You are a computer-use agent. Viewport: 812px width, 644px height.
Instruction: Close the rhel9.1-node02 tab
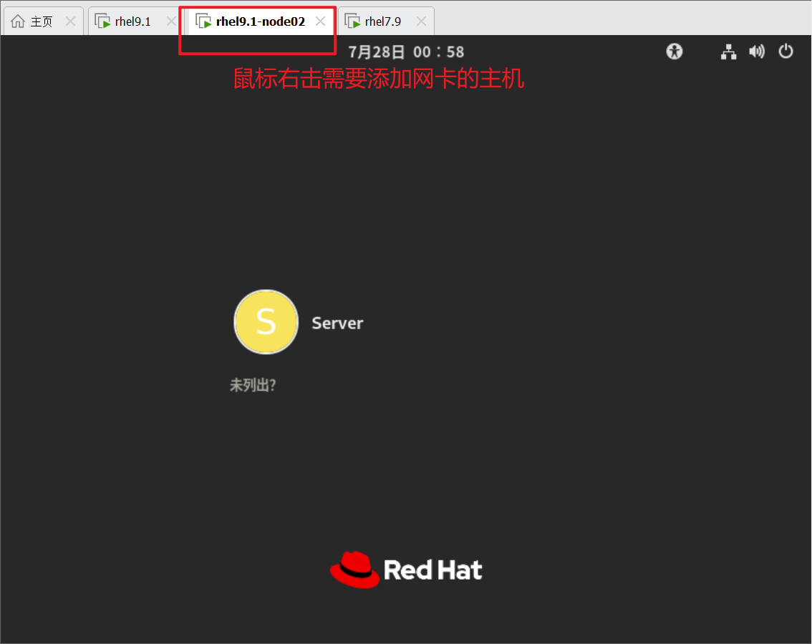pos(321,21)
